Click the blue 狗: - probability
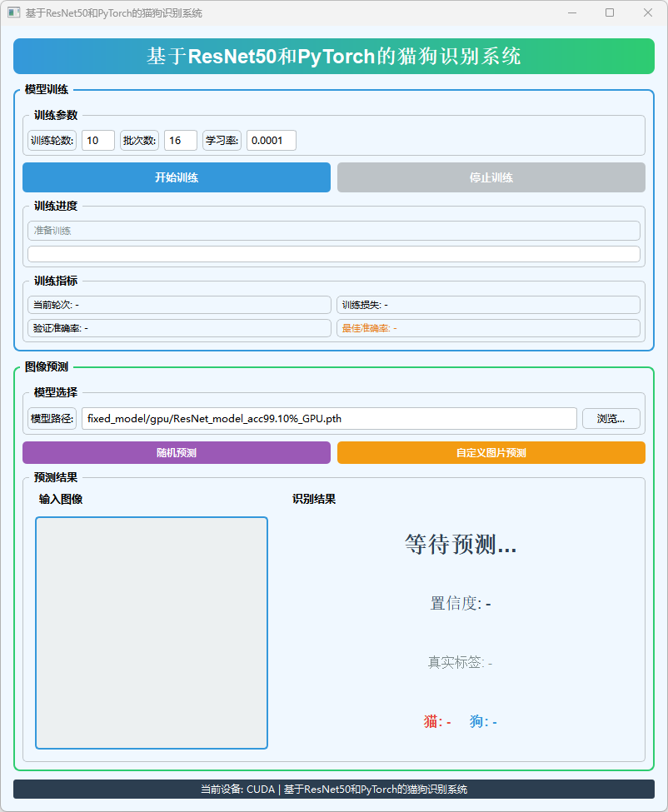This screenshot has width=668, height=812. point(483,721)
